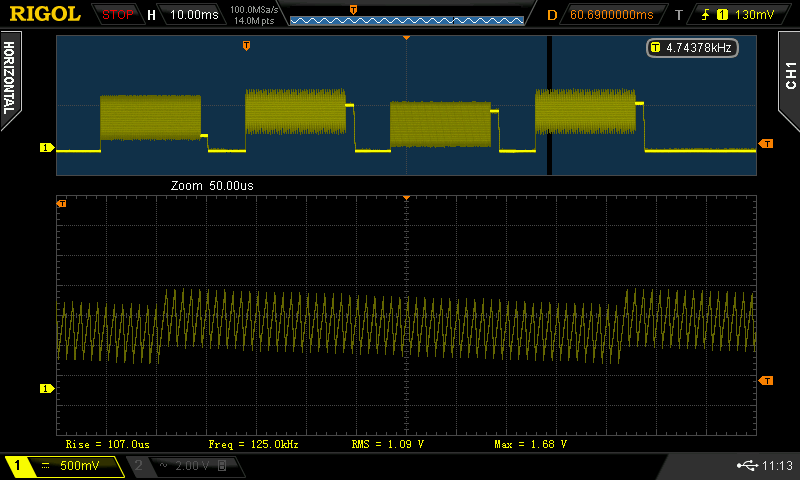
Task: Select the 10.00ms horizontal timebase value
Action: click(194, 15)
